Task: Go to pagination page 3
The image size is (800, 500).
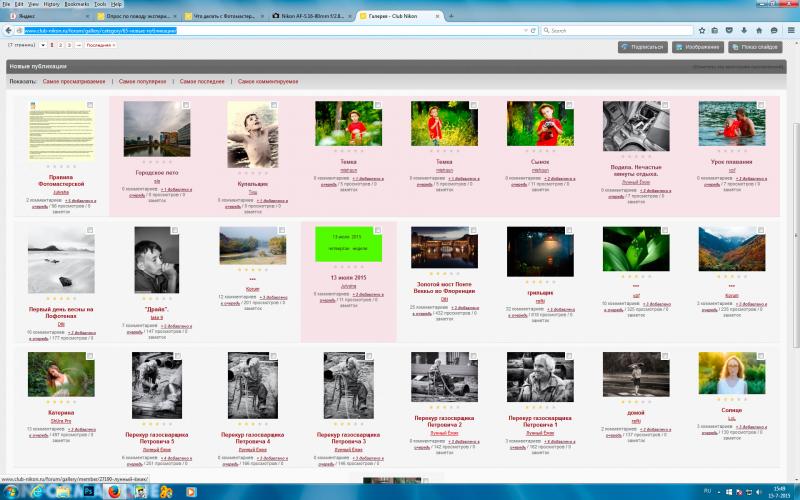Action: click(x=69, y=45)
